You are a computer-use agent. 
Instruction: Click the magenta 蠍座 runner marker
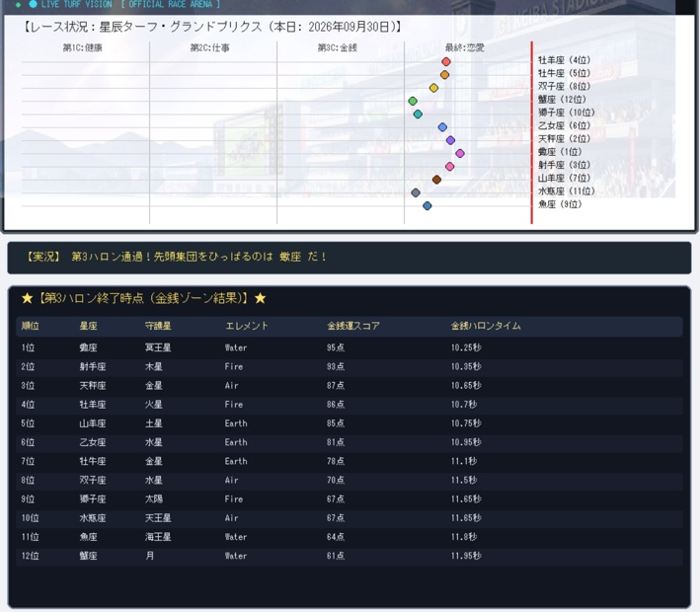pyautogui.click(x=460, y=154)
